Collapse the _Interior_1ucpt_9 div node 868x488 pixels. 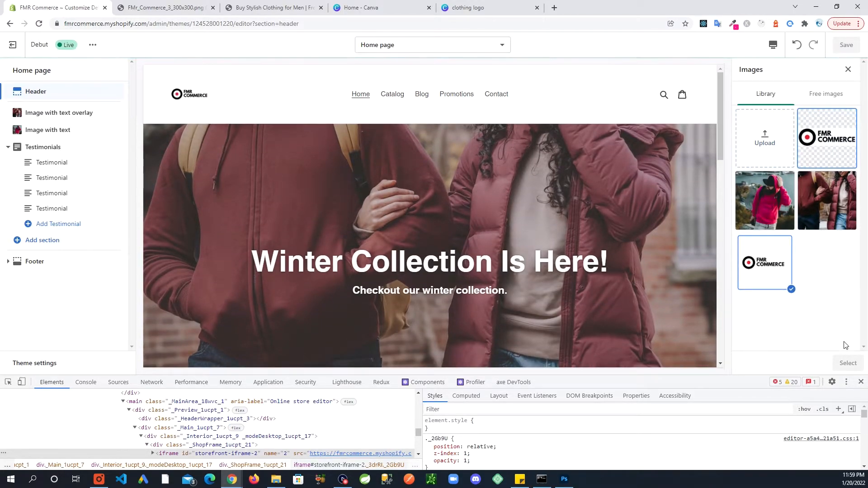(x=141, y=436)
